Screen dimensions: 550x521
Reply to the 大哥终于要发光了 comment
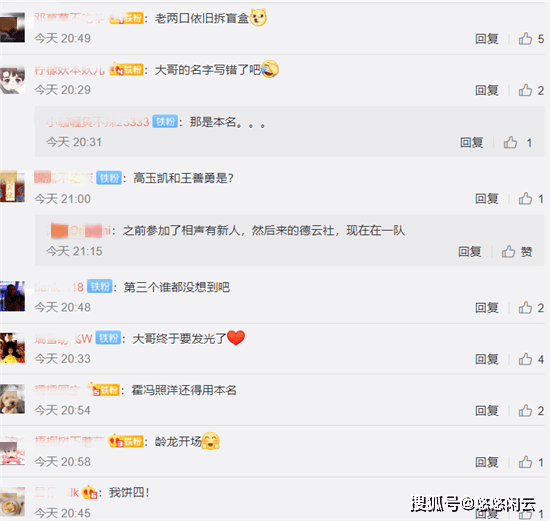coord(487,359)
